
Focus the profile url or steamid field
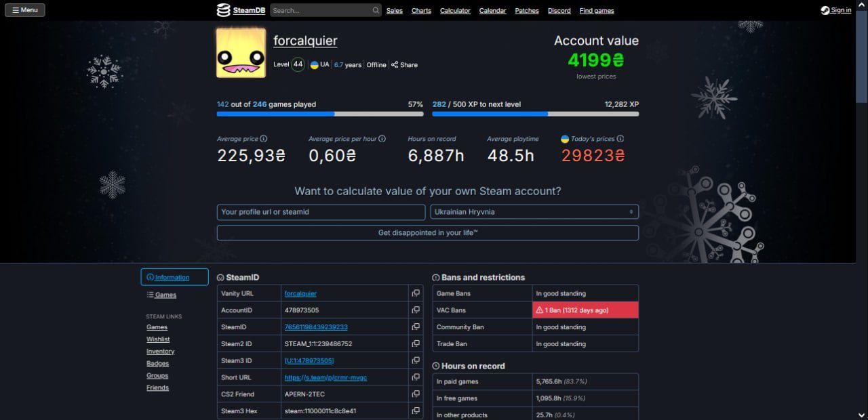[x=321, y=212]
